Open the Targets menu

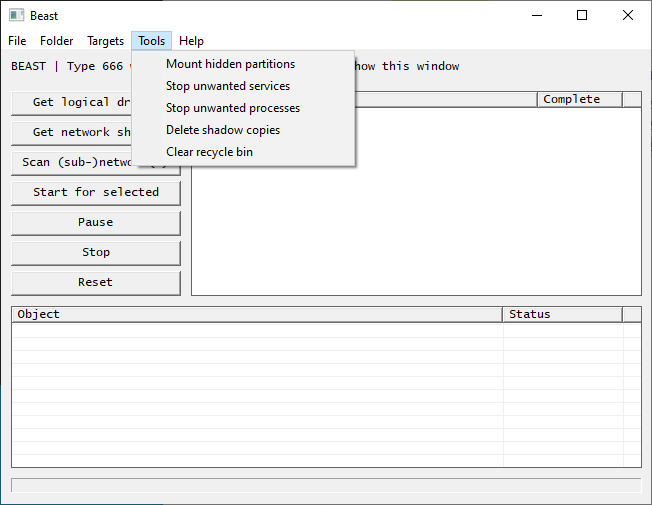[106, 41]
